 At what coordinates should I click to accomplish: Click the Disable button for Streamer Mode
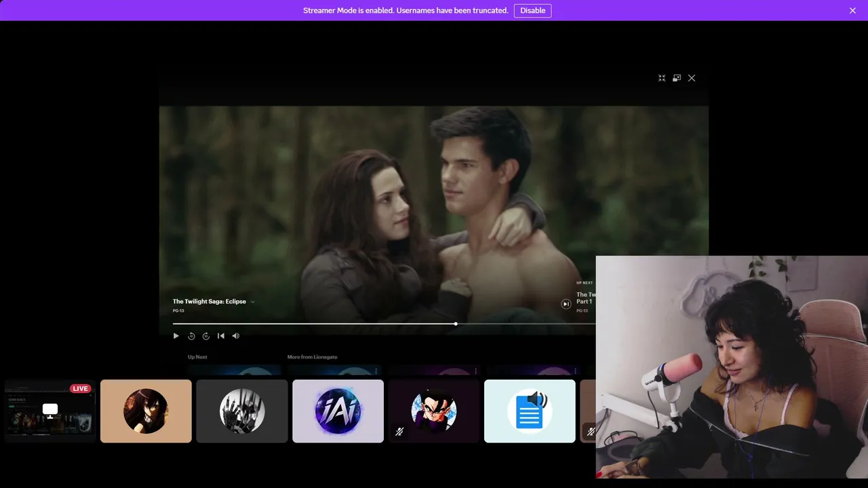coord(532,10)
